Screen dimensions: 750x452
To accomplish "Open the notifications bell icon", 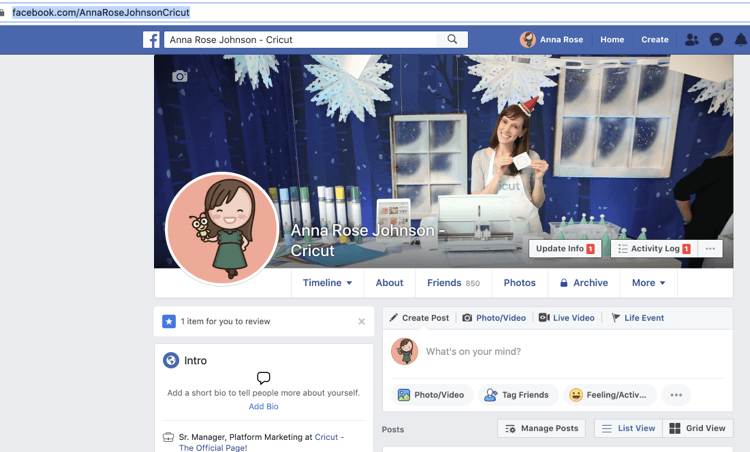I will point(740,40).
